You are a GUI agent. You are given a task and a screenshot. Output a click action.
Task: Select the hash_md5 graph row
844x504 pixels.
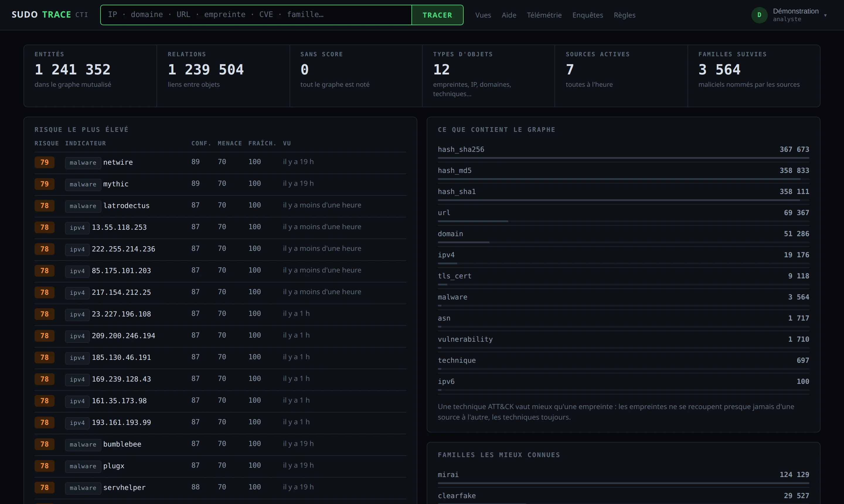tap(623, 173)
